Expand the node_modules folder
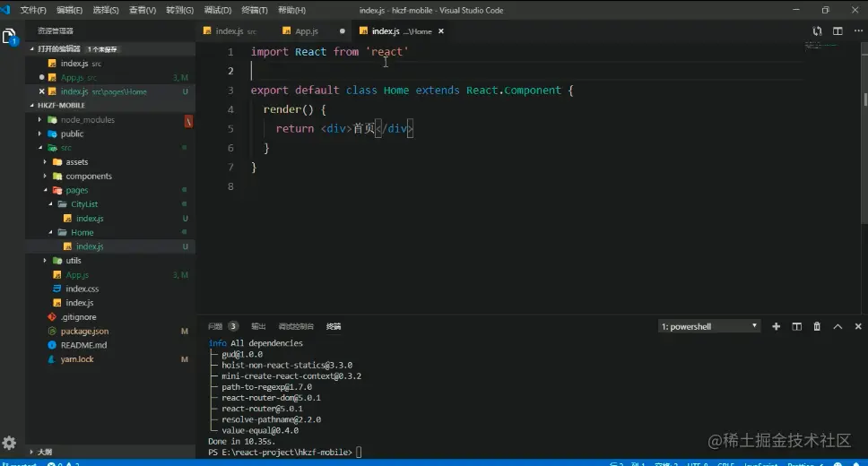The height and width of the screenshot is (466, 868). (39, 119)
